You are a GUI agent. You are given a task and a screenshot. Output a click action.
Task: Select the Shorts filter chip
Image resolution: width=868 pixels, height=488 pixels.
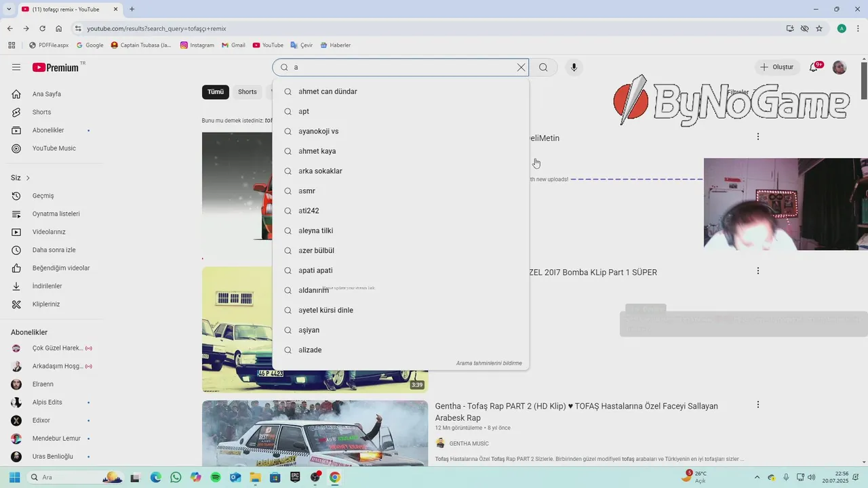(248, 91)
